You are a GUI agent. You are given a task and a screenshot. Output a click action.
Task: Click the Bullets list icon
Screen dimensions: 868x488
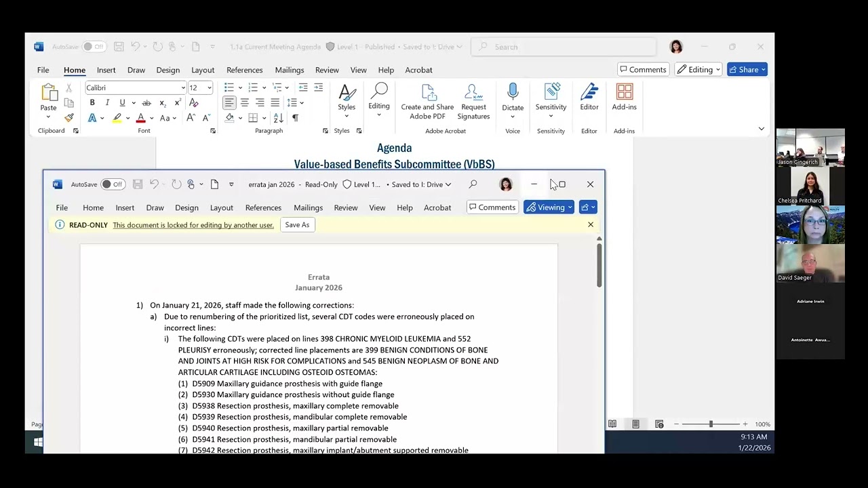click(x=229, y=88)
